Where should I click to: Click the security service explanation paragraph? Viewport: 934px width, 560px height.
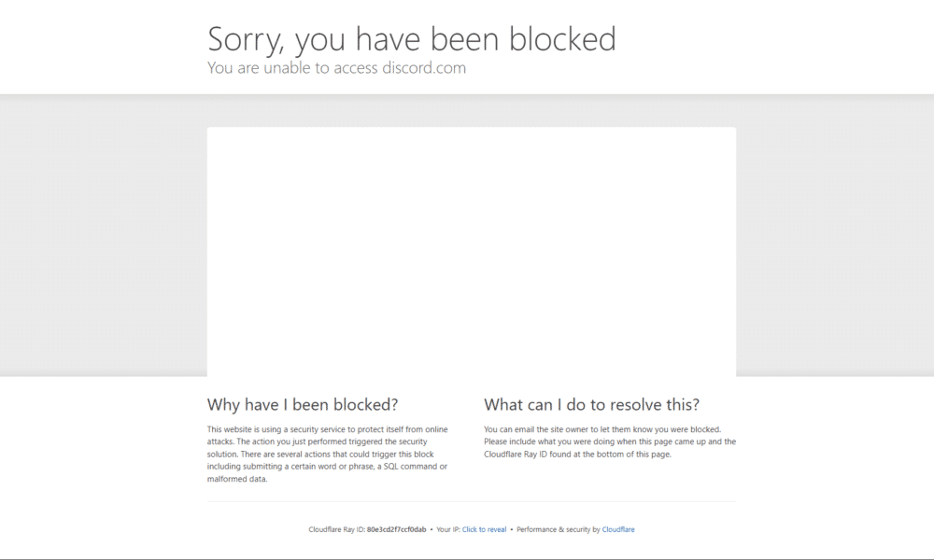(x=328, y=455)
